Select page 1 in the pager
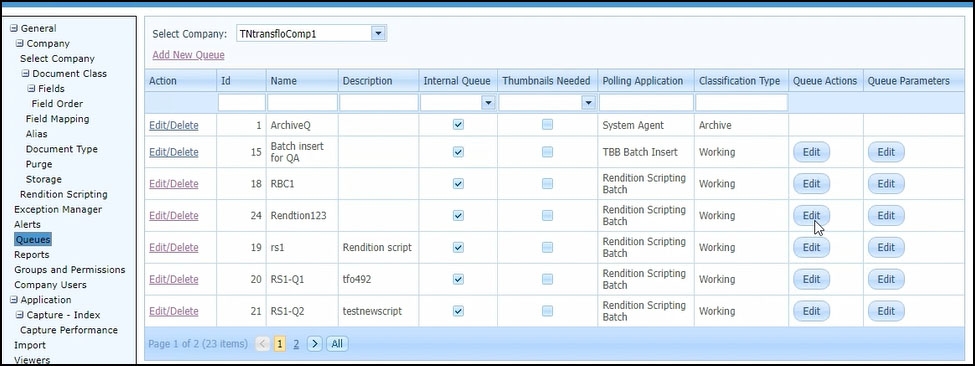Viewport: 975px width, 366px height. pos(280,344)
